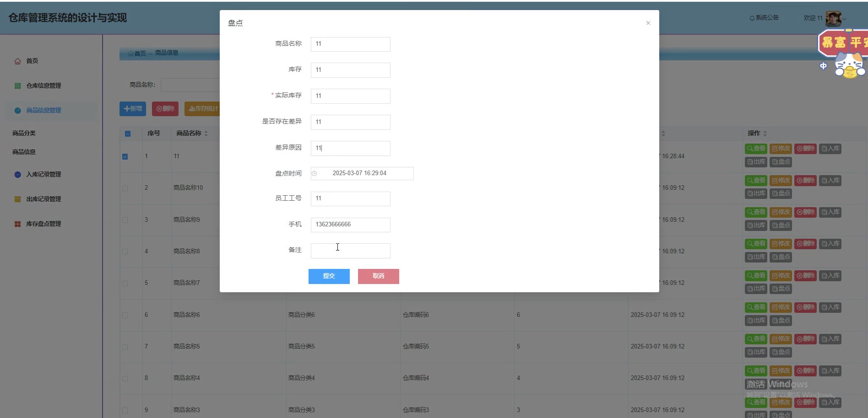The height and width of the screenshot is (418, 868).
Task: Check the checkbox for 商品名称6 row
Action: pyautogui.click(x=125, y=315)
